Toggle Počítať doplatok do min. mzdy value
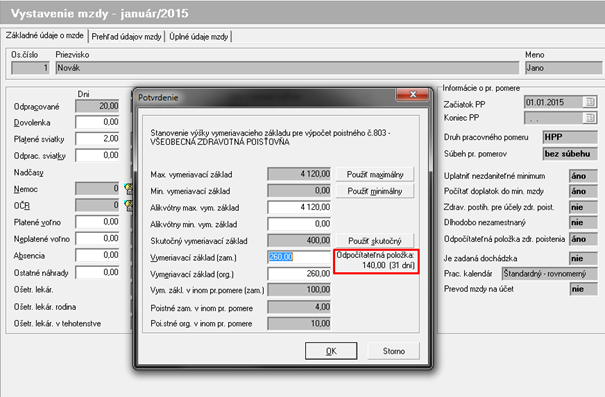This screenshot has height=397, width=605. point(583,191)
